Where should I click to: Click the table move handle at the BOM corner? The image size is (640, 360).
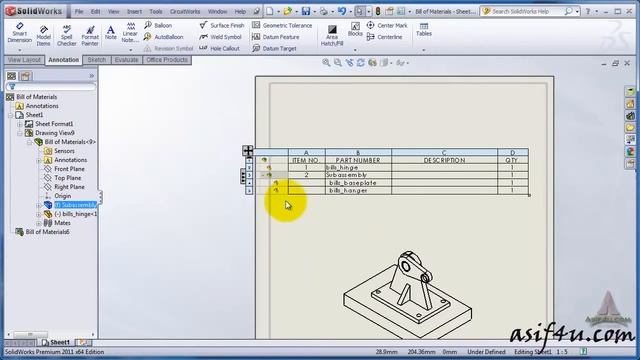pos(248,151)
